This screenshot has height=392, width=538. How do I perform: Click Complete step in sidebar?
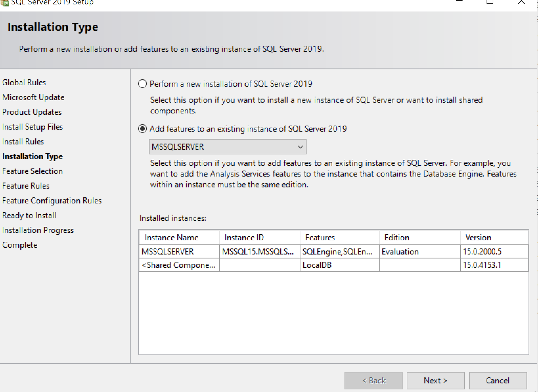coord(20,245)
